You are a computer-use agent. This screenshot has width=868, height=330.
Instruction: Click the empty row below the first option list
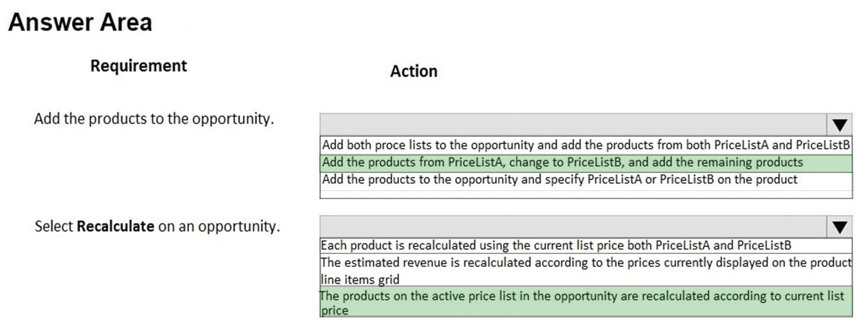585,194
